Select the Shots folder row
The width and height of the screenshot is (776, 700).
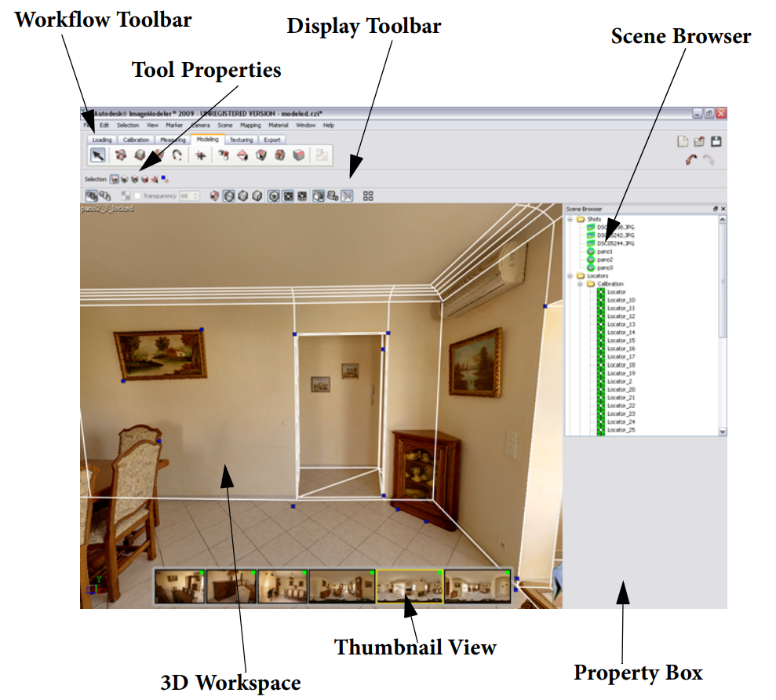(x=594, y=219)
